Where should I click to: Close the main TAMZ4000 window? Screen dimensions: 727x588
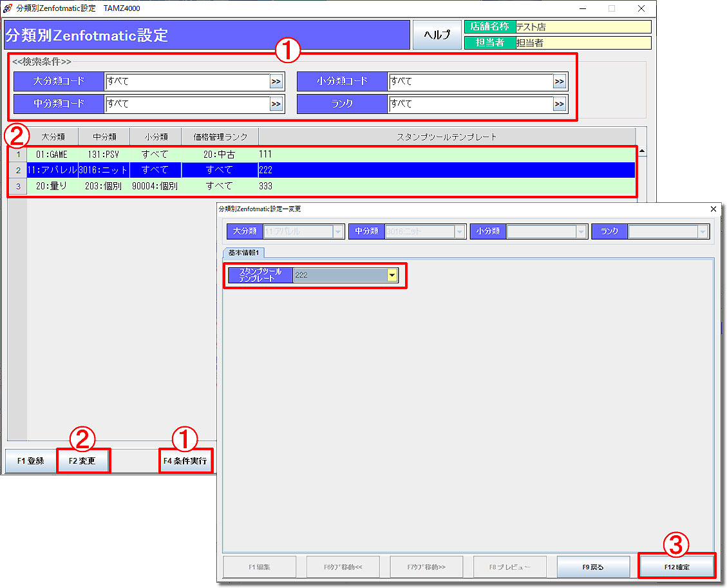641,8
